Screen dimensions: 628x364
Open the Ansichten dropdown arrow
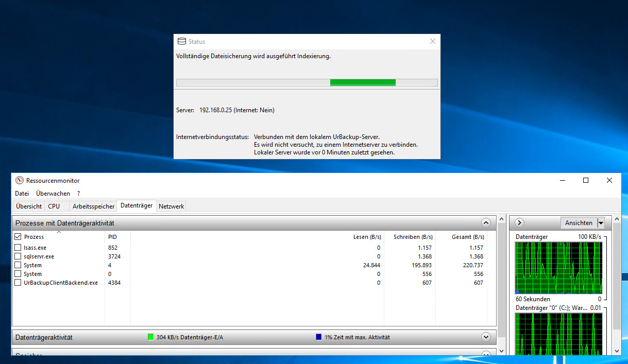600,223
